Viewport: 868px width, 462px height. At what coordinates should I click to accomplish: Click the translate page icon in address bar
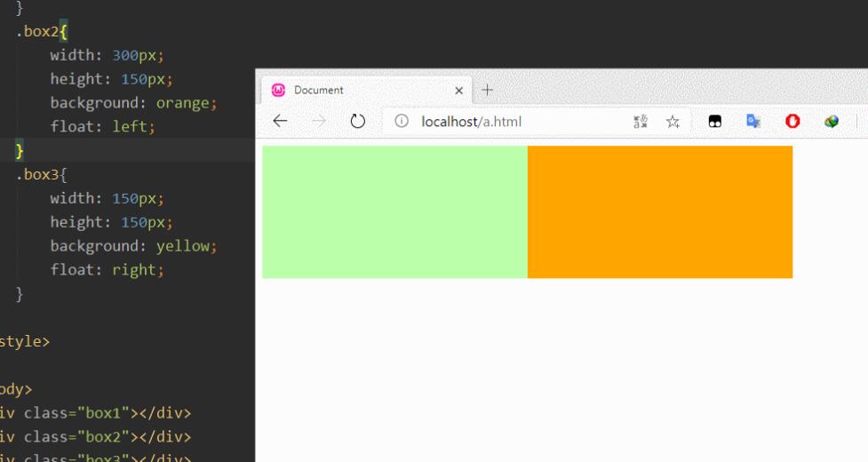(641, 121)
